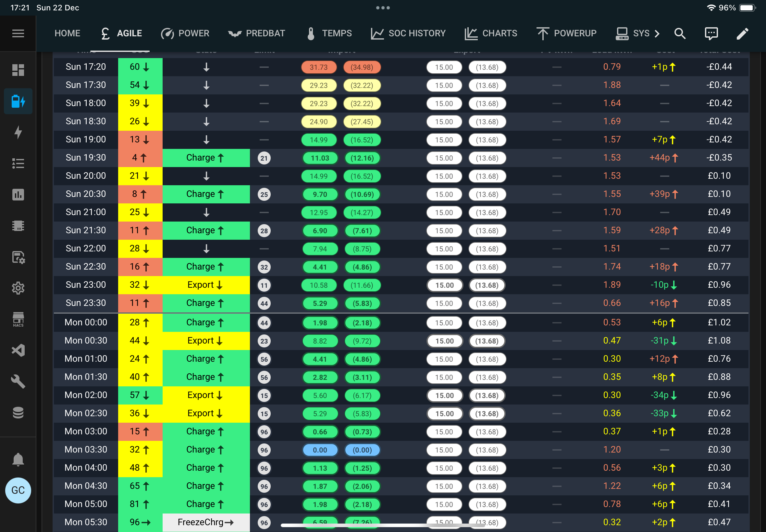
Task: Click the horizontal scrollbar at table bottom
Action: pos(383,525)
